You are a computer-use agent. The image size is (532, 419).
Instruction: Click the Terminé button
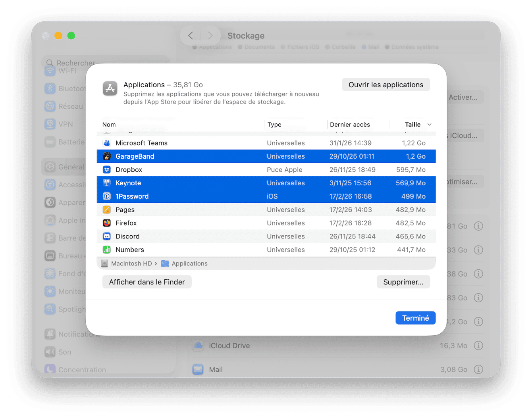point(415,318)
